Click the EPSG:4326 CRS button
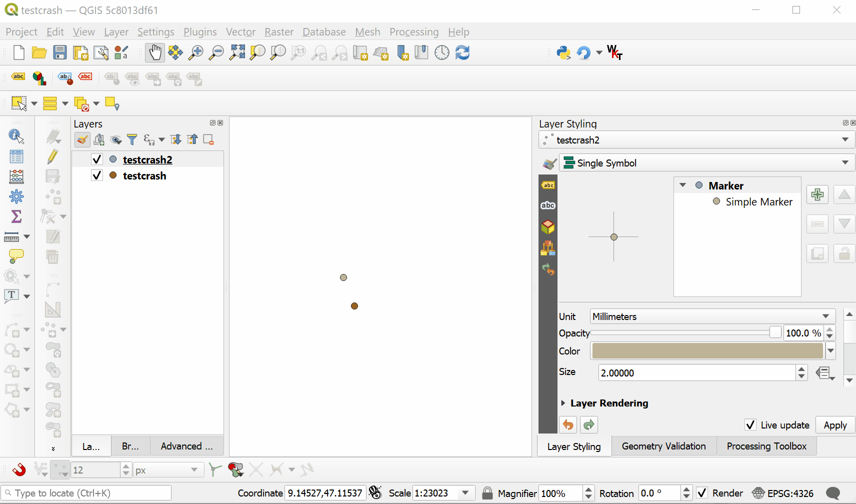 point(783,493)
